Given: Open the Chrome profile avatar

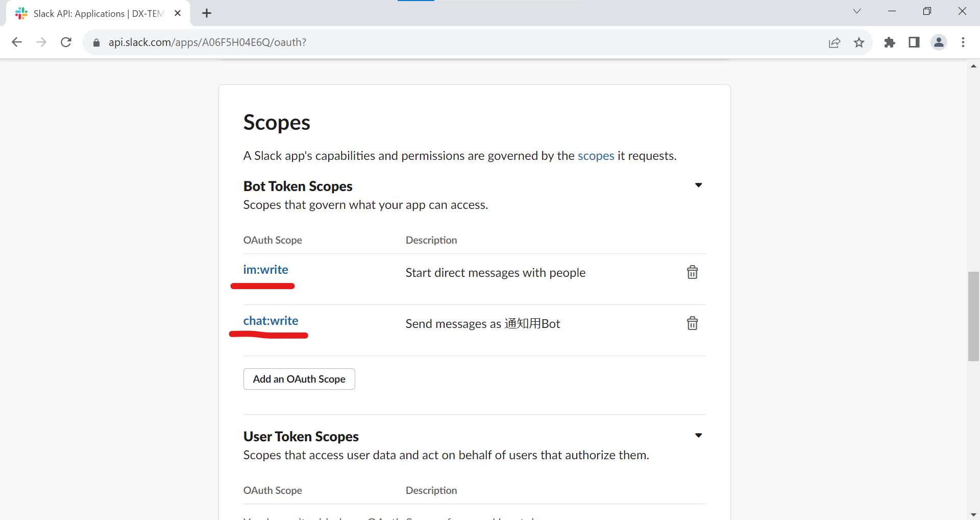Looking at the screenshot, I should pos(939,42).
